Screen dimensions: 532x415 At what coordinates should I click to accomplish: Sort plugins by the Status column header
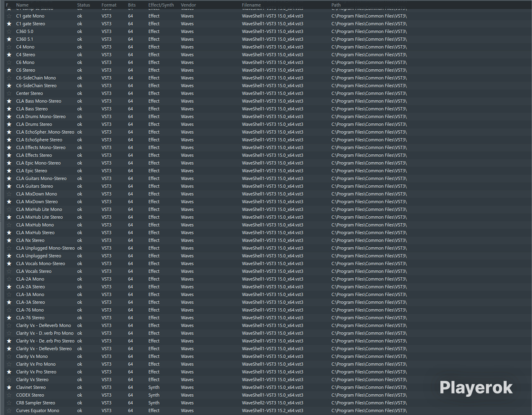(x=83, y=5)
